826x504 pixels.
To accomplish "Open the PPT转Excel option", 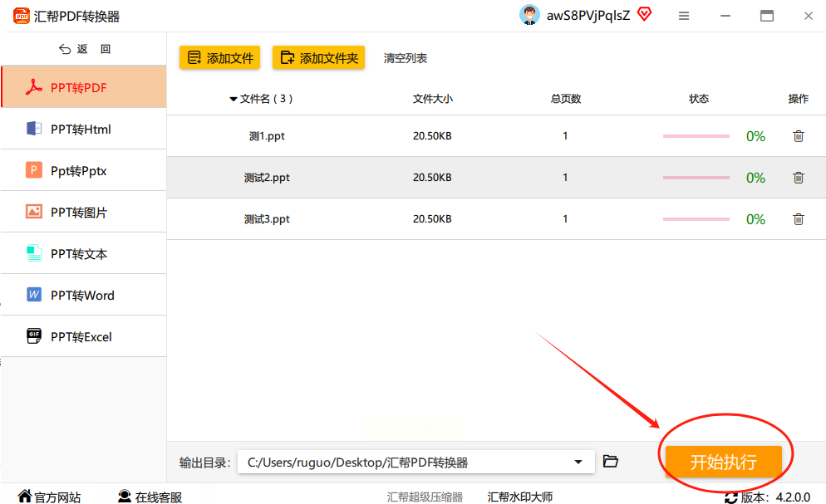I will tap(84, 337).
